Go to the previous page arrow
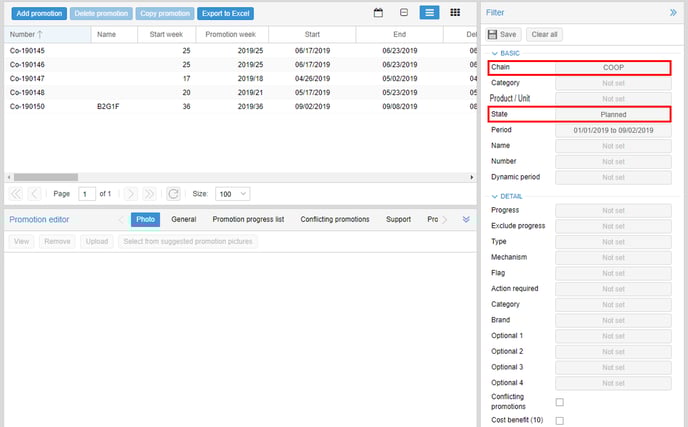 pos(34,194)
